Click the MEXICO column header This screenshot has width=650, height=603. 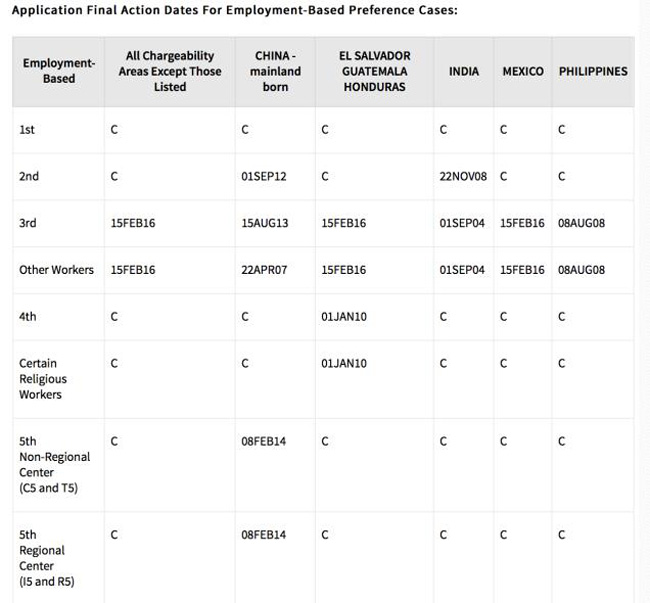click(523, 71)
